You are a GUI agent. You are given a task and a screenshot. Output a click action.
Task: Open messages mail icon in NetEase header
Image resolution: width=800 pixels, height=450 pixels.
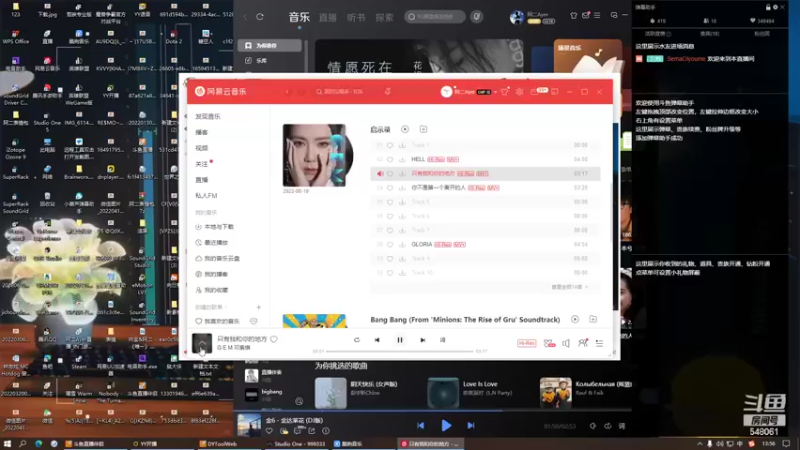pyautogui.click(x=535, y=92)
